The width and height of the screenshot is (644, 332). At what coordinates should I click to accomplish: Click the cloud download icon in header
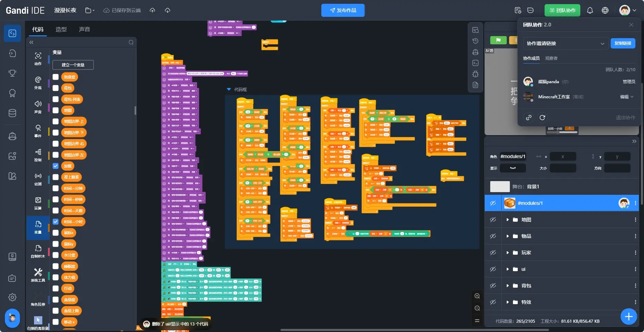click(168, 10)
